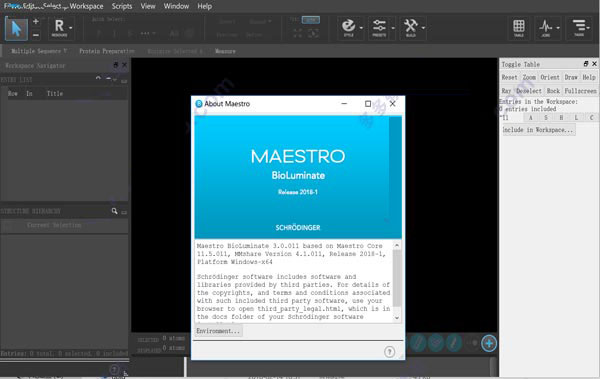Screen dimensions: 600x379
Task: Click Deselect in Toggle Table
Action: tap(529, 91)
